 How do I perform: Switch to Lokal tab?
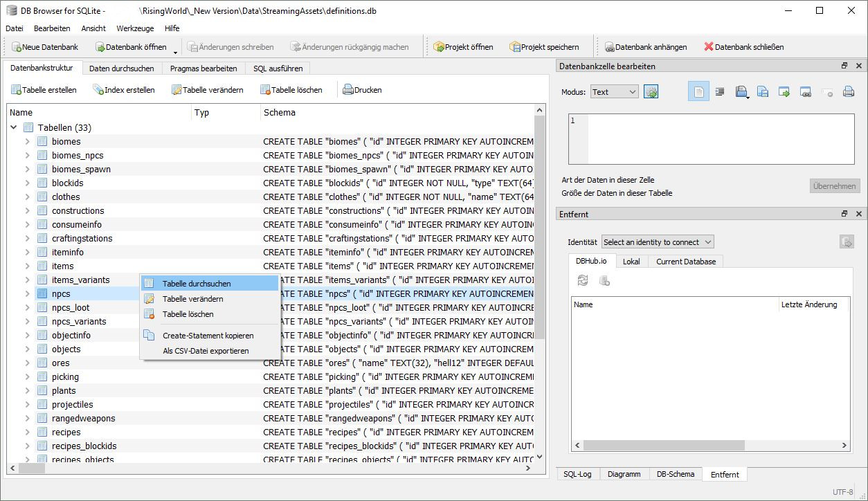[x=631, y=262]
